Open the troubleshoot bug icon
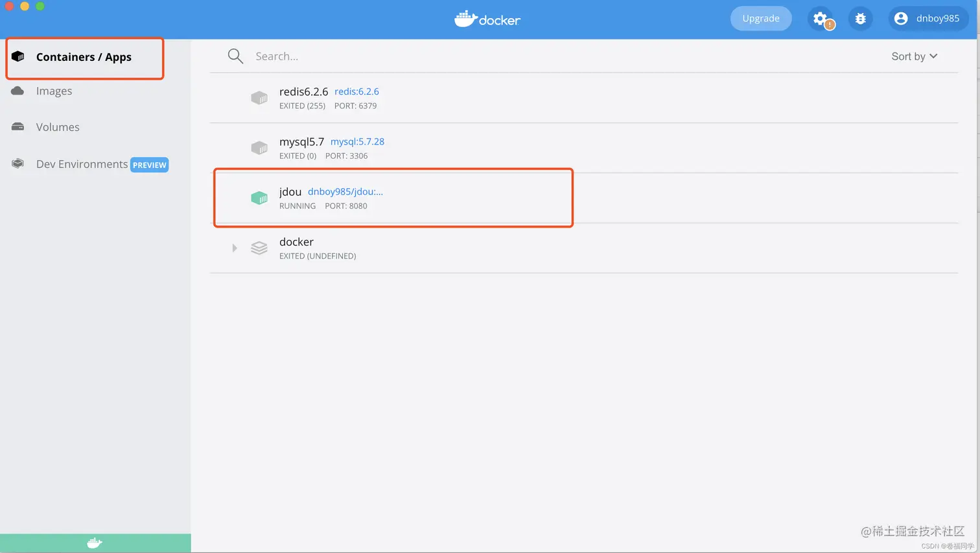The image size is (980, 553). [x=860, y=19]
